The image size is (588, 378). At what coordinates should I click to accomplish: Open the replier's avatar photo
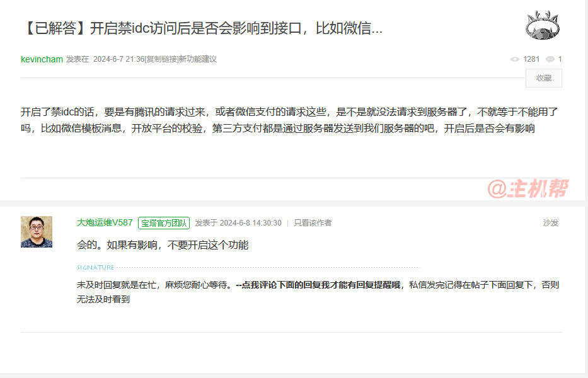pyautogui.click(x=37, y=232)
